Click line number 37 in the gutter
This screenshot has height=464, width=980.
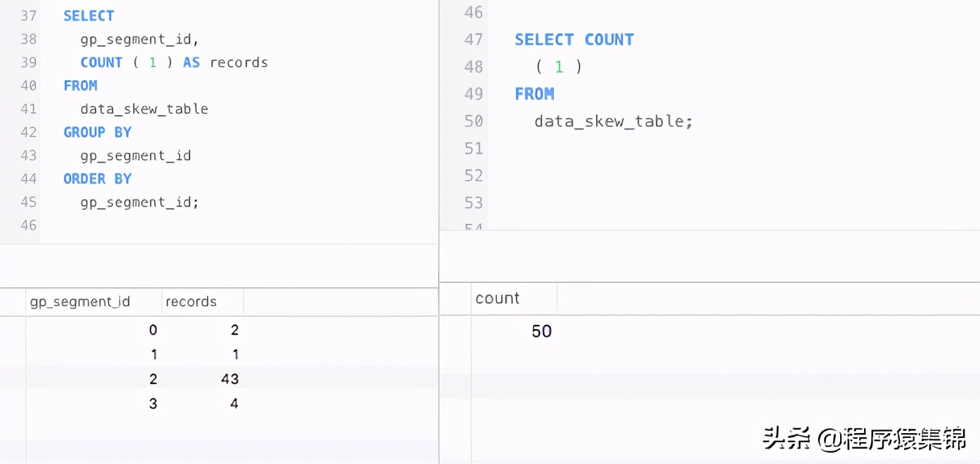[28, 15]
